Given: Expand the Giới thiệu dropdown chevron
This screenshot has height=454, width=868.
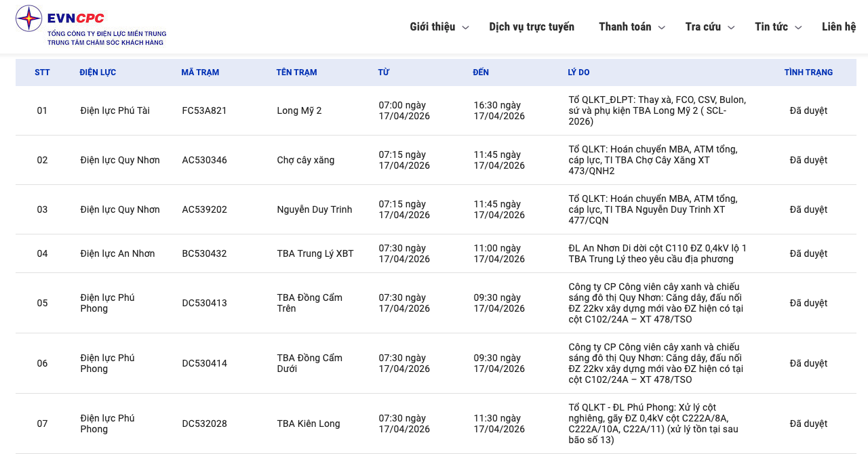Looking at the screenshot, I should point(465,28).
